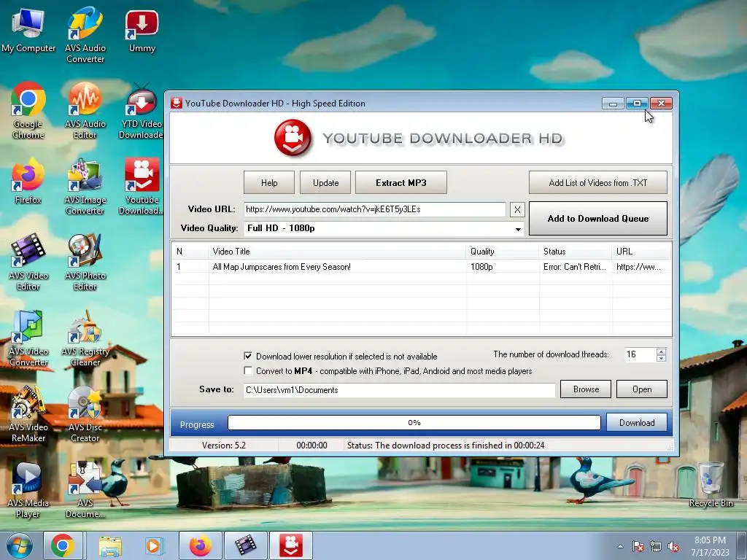
Task: Open AVS Document shortcut on desktop
Action: 85,489
